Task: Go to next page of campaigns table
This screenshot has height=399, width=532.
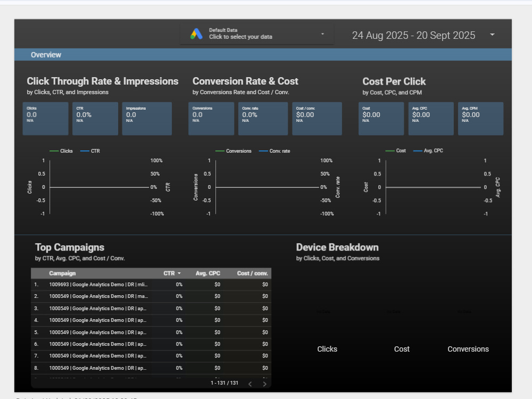Action: coord(264,384)
